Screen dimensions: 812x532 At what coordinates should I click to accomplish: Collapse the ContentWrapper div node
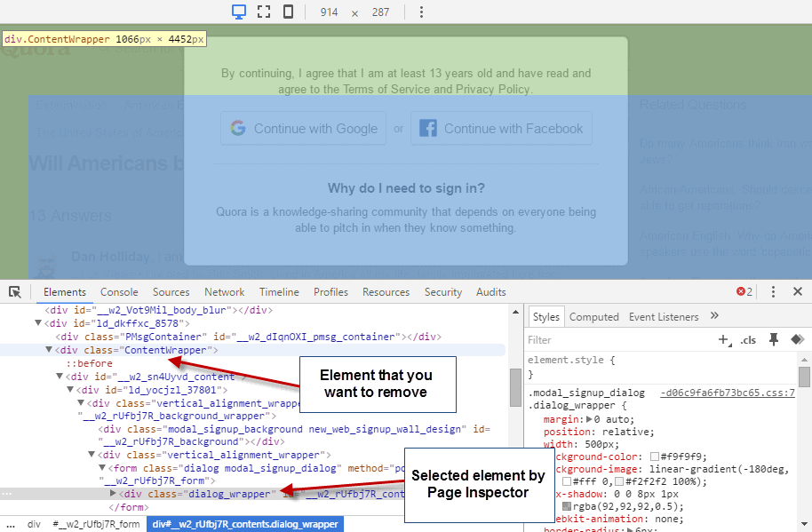click(x=49, y=350)
